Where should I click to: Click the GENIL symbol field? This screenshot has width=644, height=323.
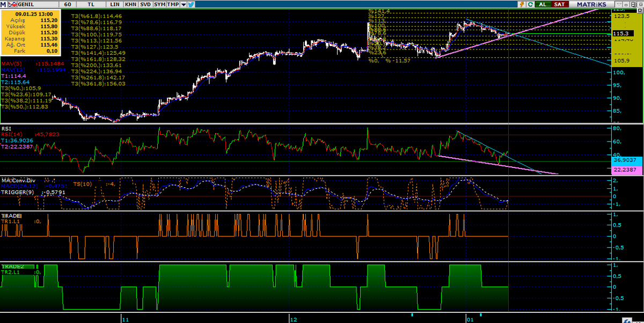click(x=38, y=4)
